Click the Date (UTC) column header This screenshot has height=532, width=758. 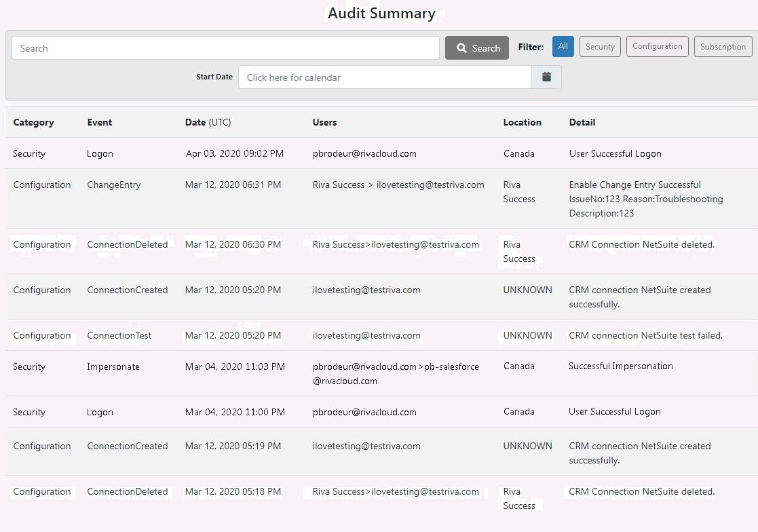coord(208,122)
